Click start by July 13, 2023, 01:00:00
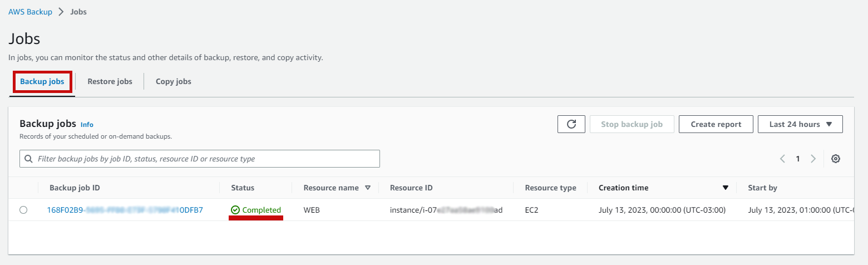The height and width of the screenshot is (265, 868). pyautogui.click(x=801, y=210)
